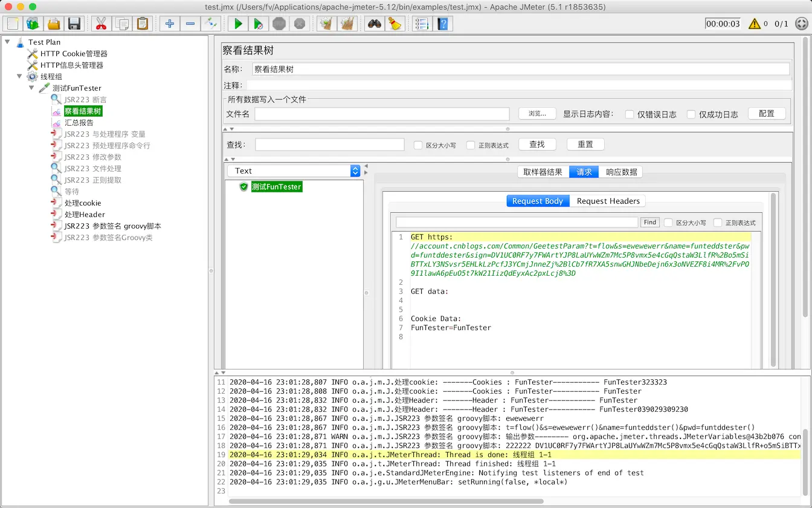Screen dimensions: 812x508
Task: Collapse the Test Plan tree node
Action: pos(8,42)
